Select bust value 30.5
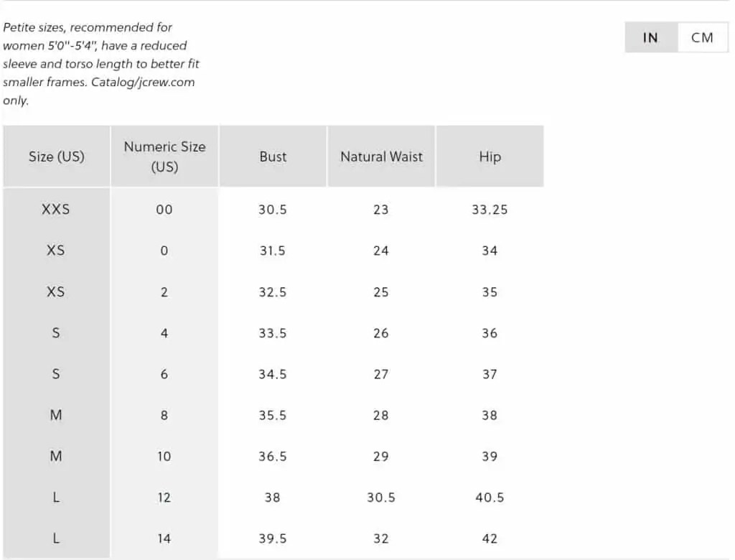The width and height of the screenshot is (735, 560). click(272, 210)
